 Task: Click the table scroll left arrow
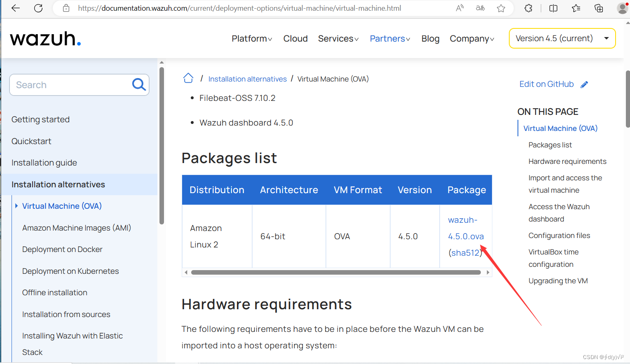pyautogui.click(x=186, y=272)
